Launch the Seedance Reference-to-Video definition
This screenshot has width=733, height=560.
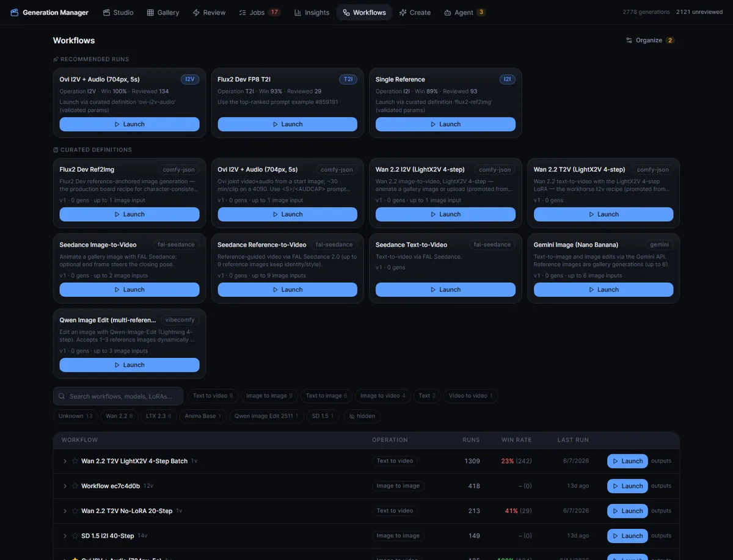287,289
